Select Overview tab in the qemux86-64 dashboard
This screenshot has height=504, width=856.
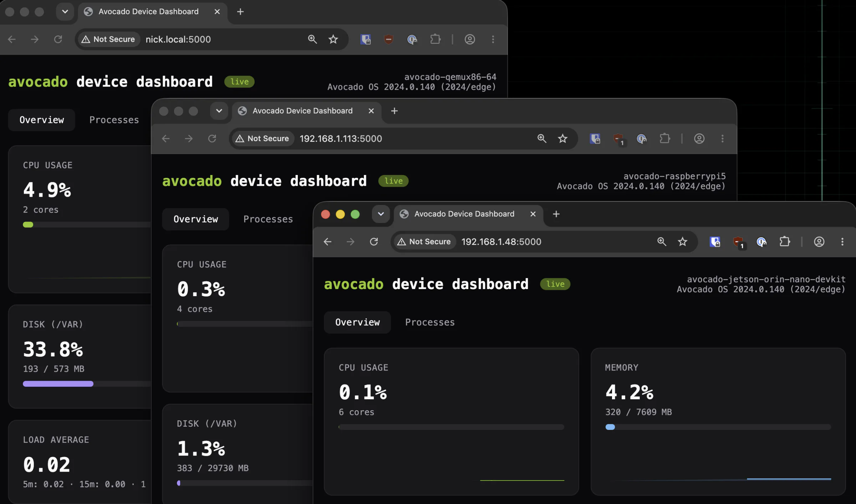(x=42, y=120)
